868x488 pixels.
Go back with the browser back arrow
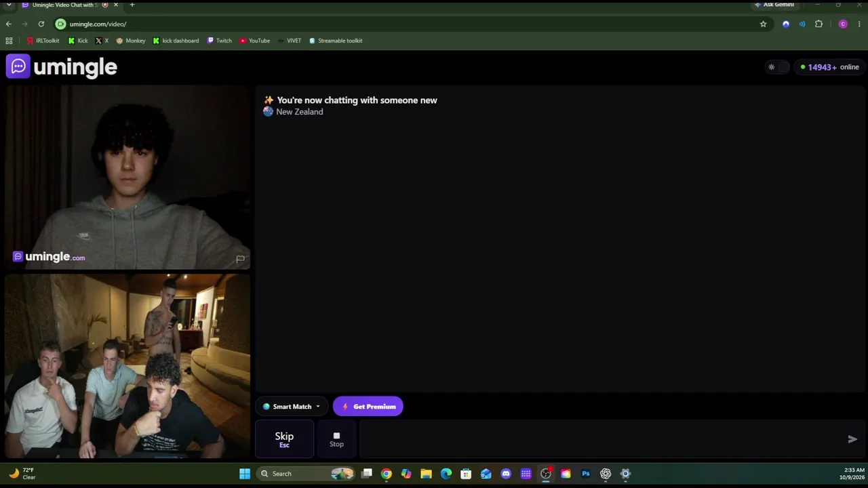9,24
